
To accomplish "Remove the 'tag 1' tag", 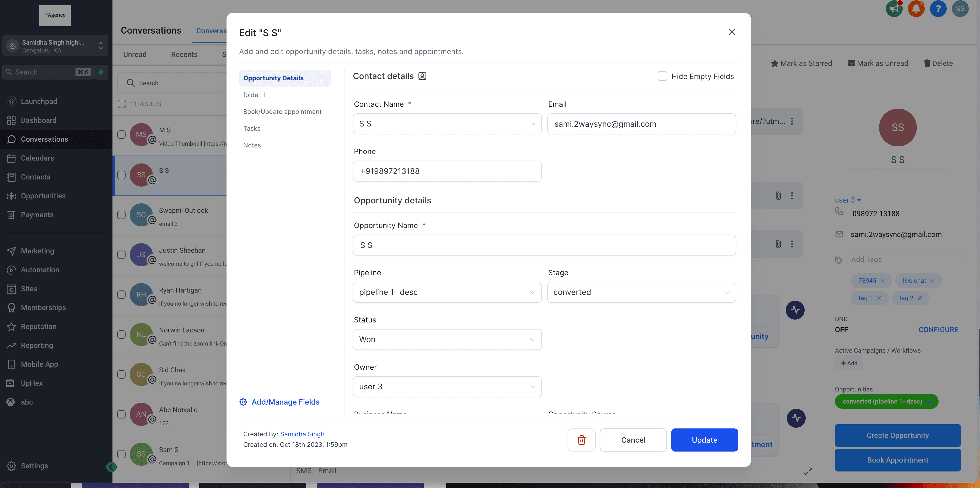I will pyautogui.click(x=879, y=298).
